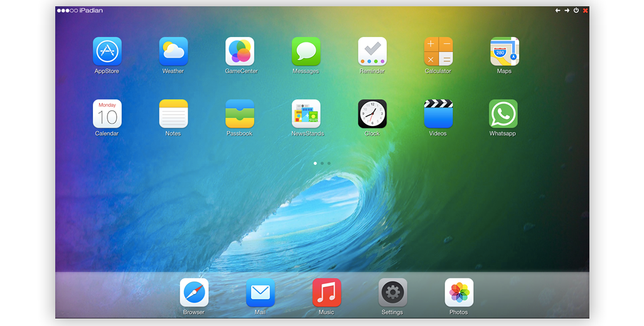Switch to the second home screen page dot
The height and width of the screenshot is (326, 644).
322,163
